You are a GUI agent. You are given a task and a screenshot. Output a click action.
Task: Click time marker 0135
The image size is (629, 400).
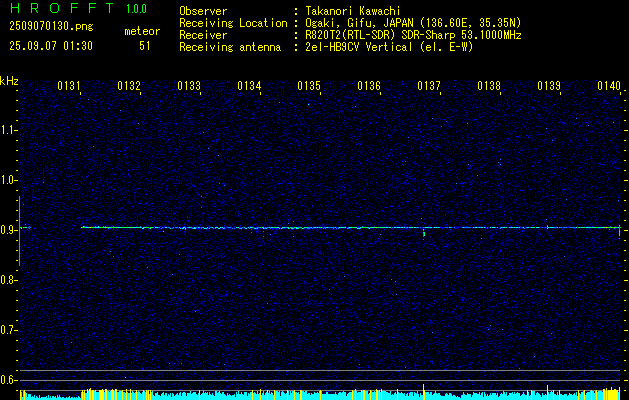[309, 85]
